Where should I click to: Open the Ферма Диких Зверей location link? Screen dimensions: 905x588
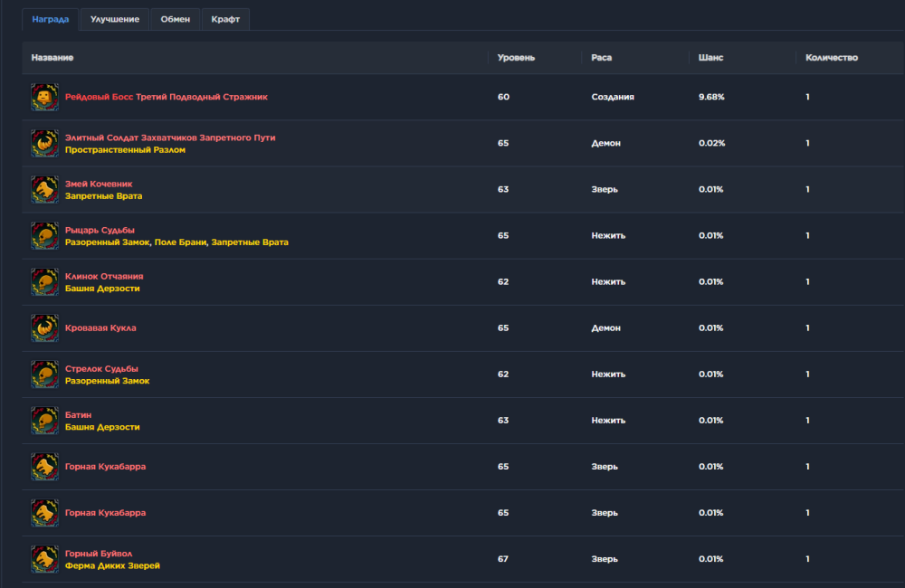112,565
